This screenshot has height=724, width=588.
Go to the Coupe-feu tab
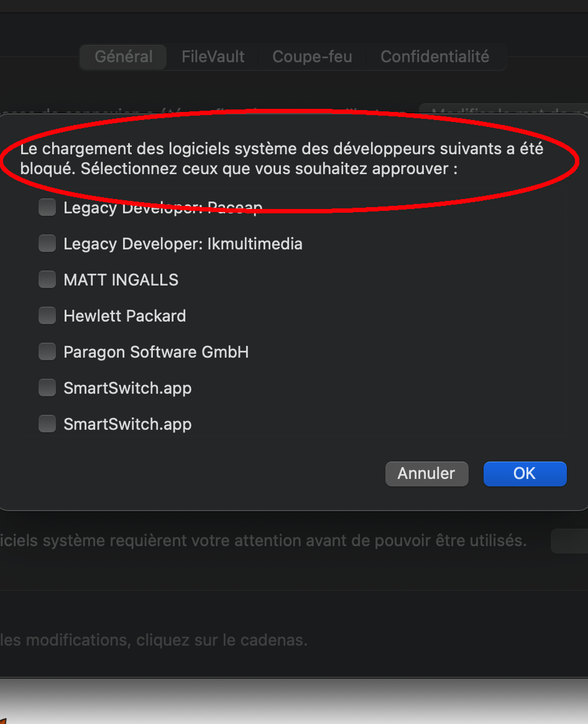click(312, 57)
